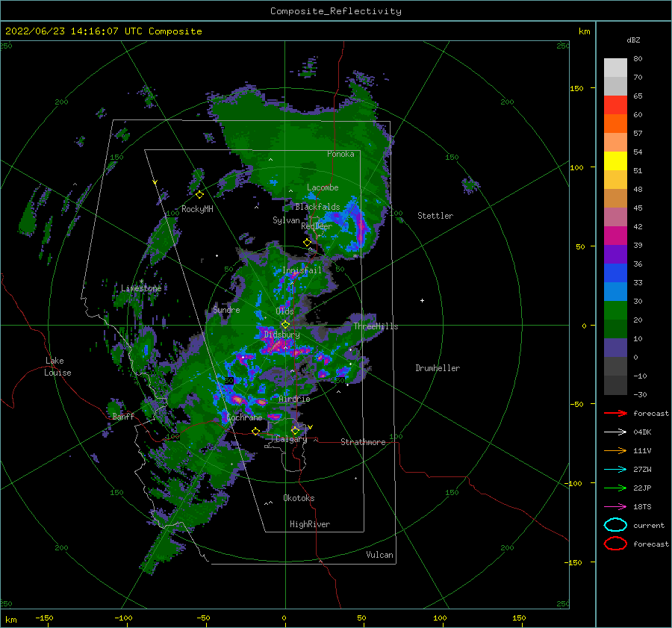The image size is (672, 628).
Task: Click the green 22JP arrow in legend
Action: click(615, 488)
